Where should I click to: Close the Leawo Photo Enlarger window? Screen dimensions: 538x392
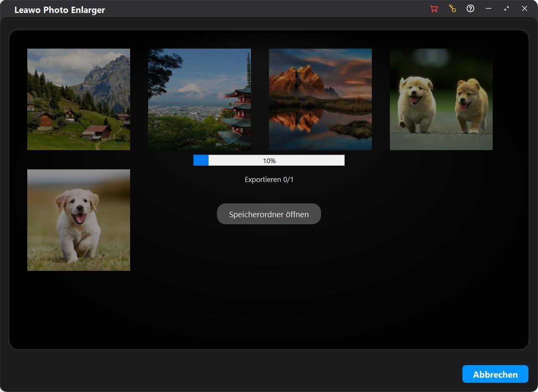point(525,9)
